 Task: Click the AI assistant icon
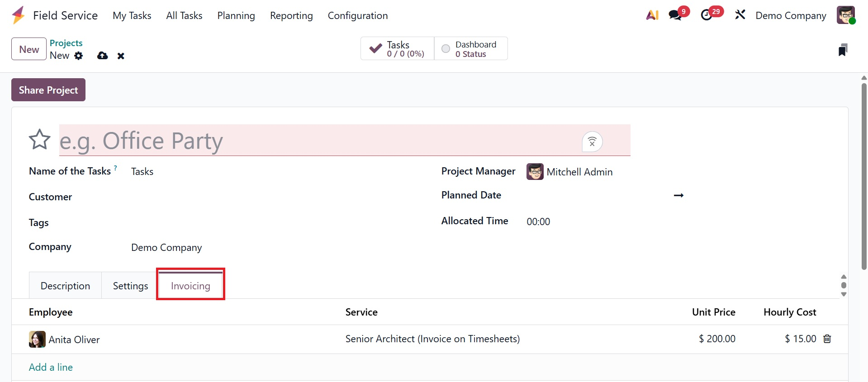652,15
